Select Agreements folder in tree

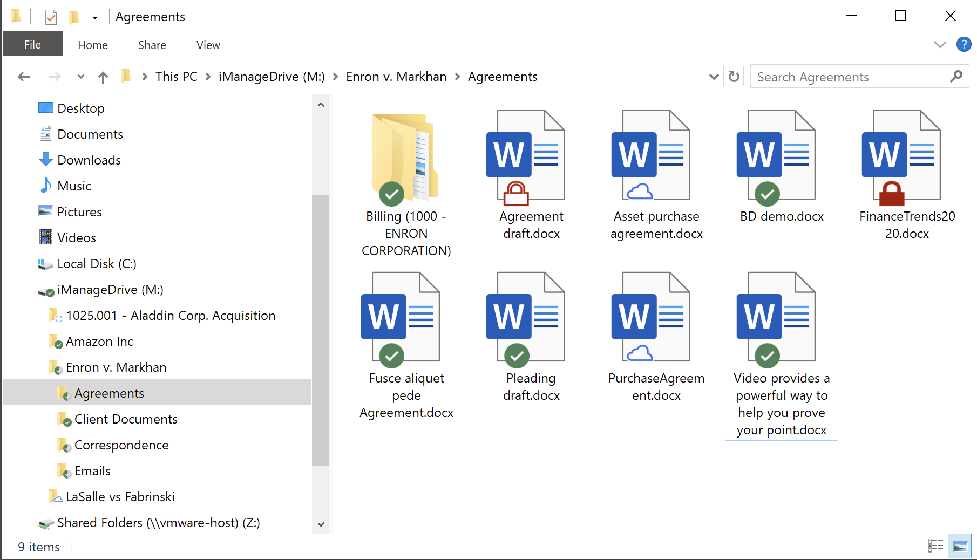(109, 393)
